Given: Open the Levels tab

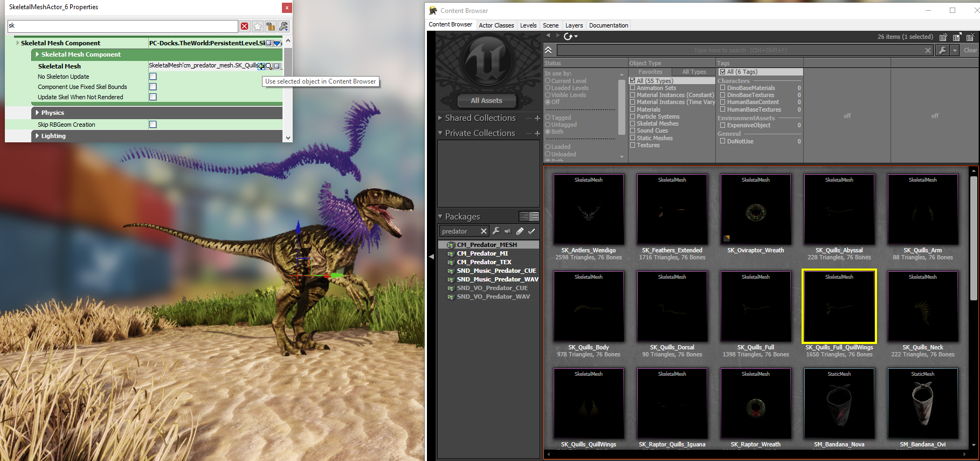Looking at the screenshot, I should point(528,25).
